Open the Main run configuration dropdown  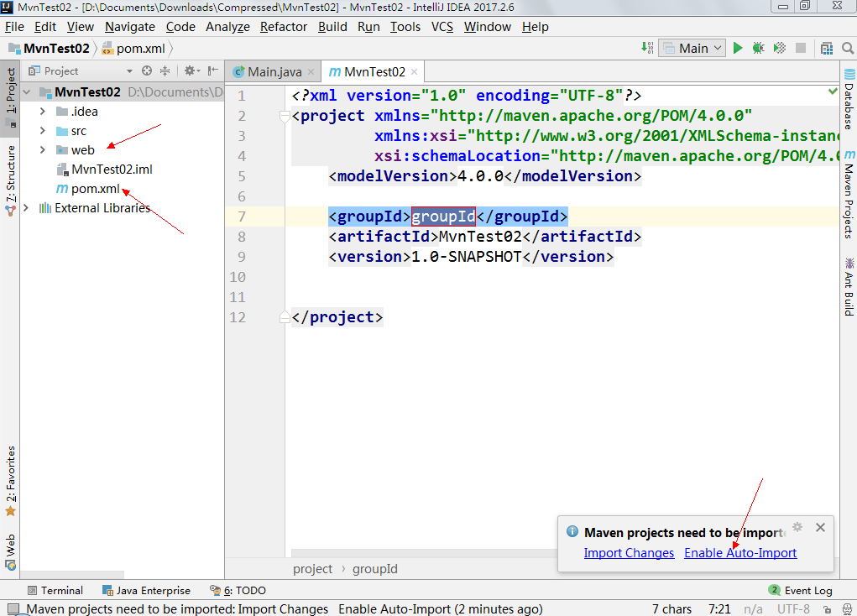click(692, 48)
